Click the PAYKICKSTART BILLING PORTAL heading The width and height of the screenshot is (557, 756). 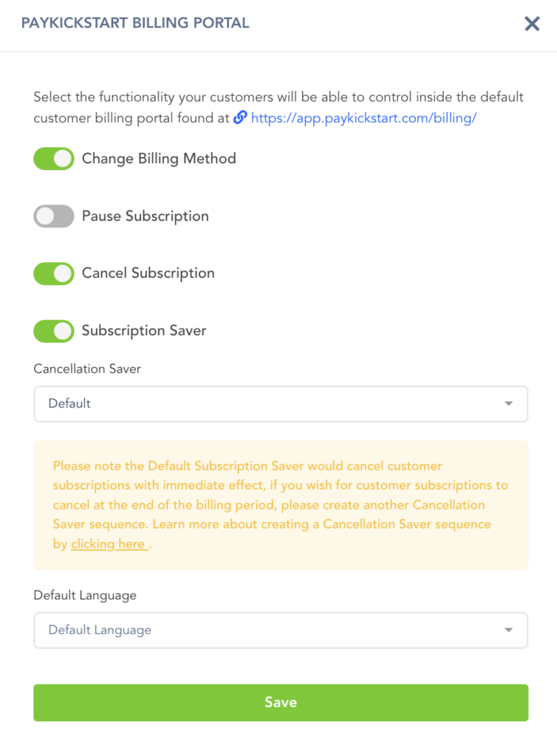(135, 23)
